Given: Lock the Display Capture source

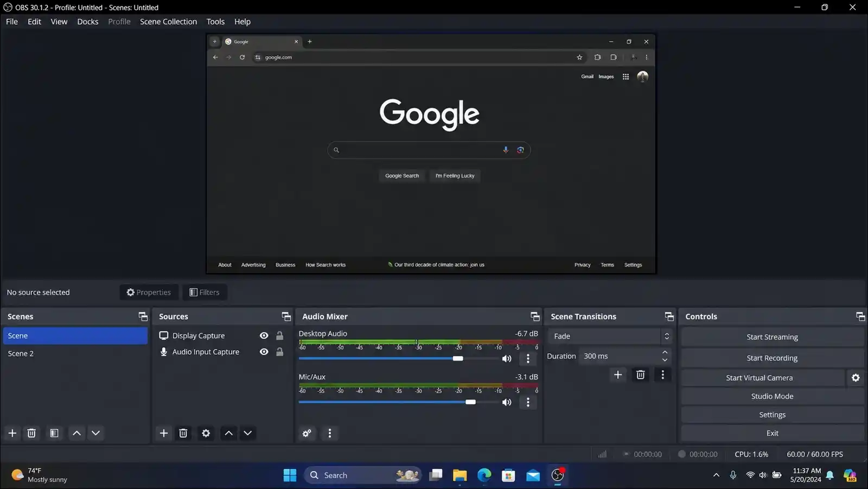Looking at the screenshot, I should (x=280, y=336).
